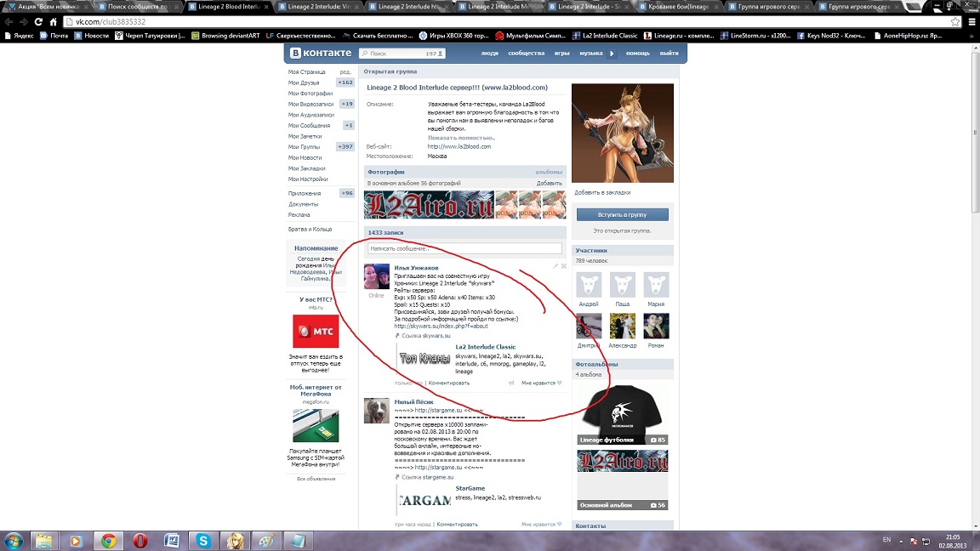
Task: Open 'игры' in VK top menu
Action: point(561,53)
